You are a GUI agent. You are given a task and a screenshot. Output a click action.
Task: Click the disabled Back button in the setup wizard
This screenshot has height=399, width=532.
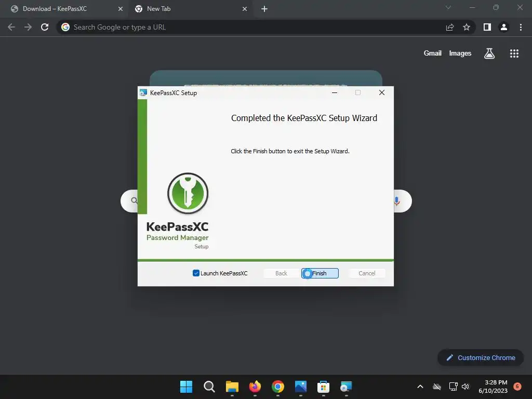tap(281, 273)
